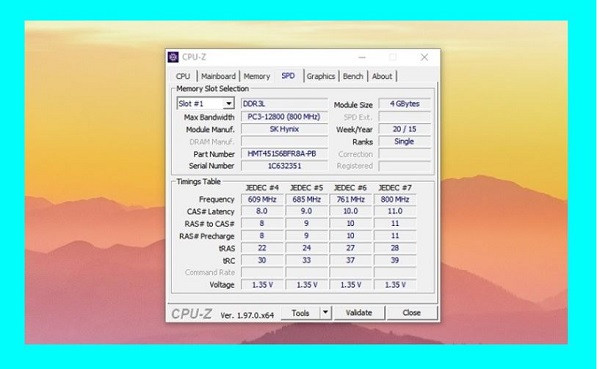Viewport: 600px width, 369px height.
Task: Click the CPU-Z app icon in title bar
Action: pos(173,57)
